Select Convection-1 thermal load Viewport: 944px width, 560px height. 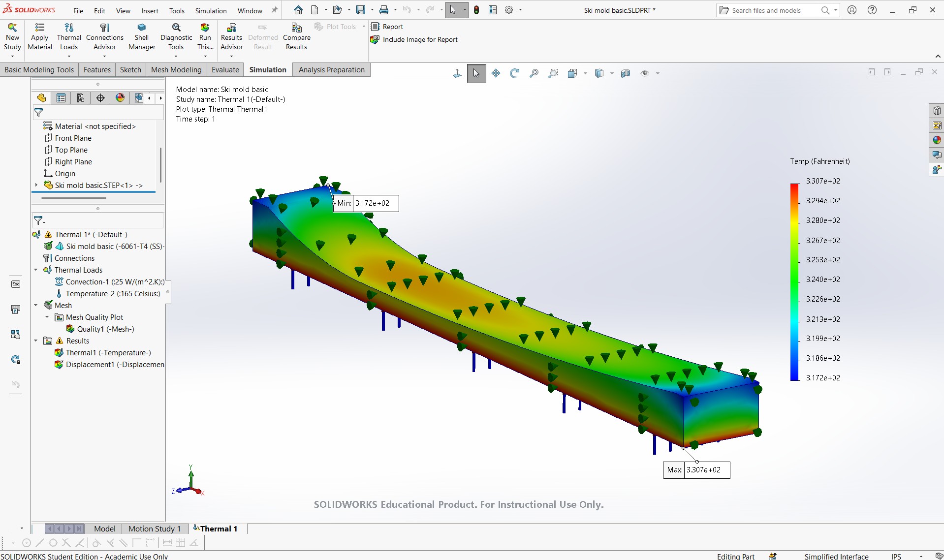tap(109, 281)
